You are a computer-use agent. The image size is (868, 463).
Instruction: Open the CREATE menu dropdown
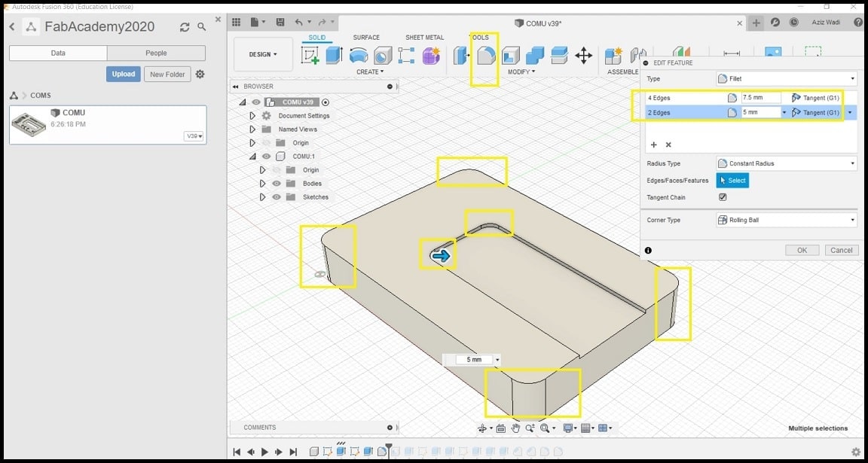coord(370,72)
